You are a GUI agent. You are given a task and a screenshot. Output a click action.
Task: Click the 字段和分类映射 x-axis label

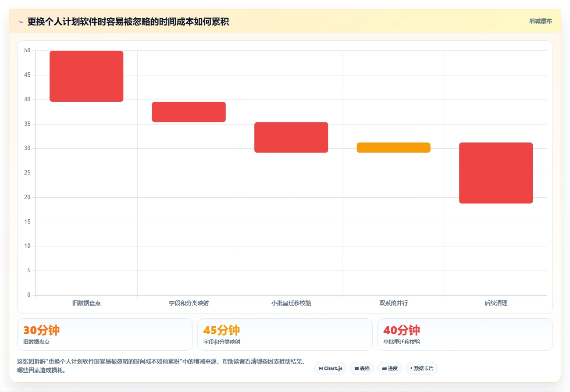pos(189,303)
